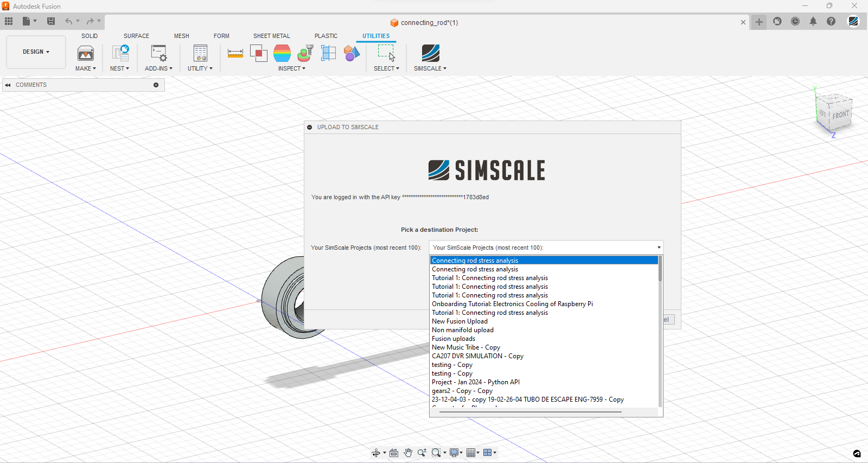868x463 pixels.
Task: Select the blue Section Analysis tool
Action: pyautogui.click(x=329, y=53)
